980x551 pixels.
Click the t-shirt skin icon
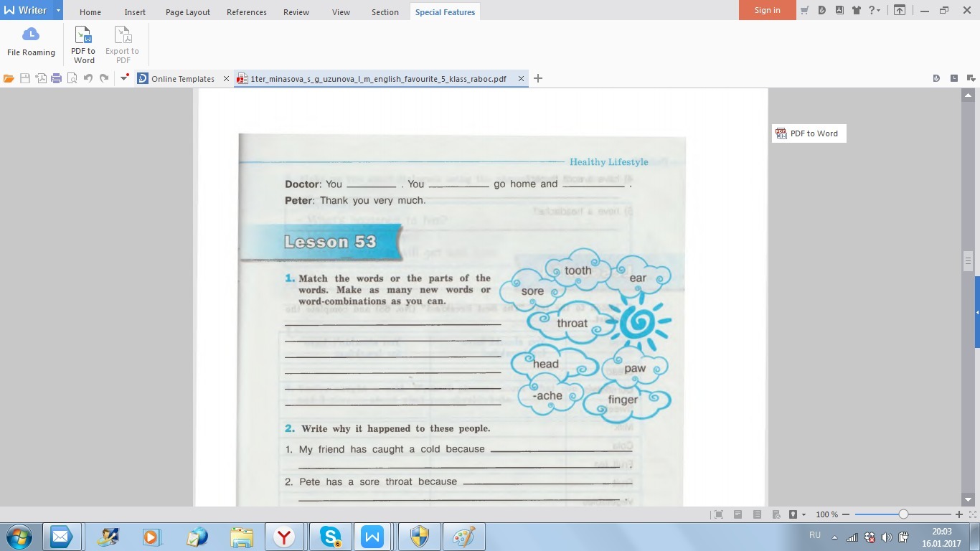point(857,10)
